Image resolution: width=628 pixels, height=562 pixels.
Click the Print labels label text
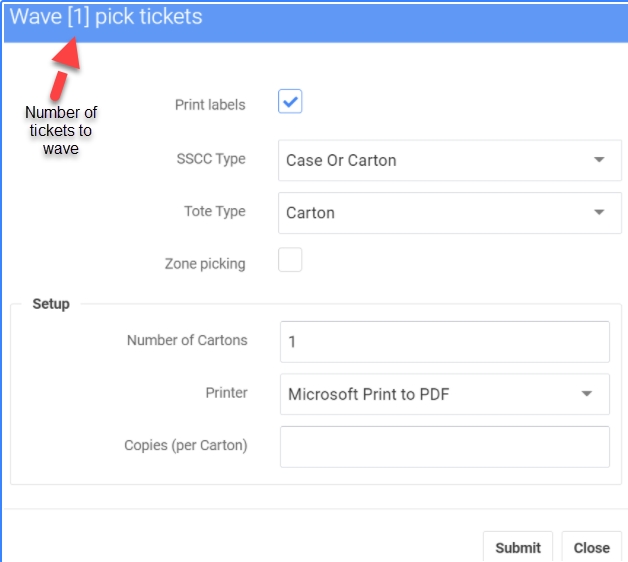210,104
